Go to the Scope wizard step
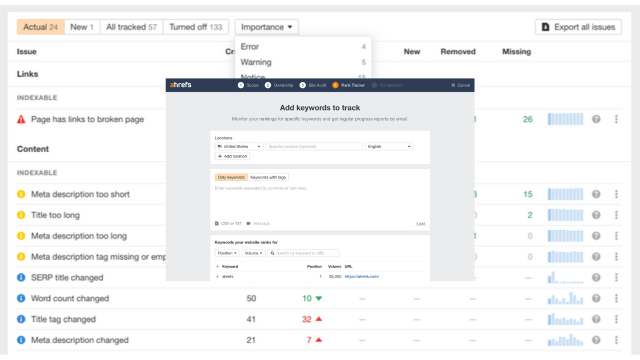Image resolution: width=640 pixels, height=360 pixels. pos(248,85)
